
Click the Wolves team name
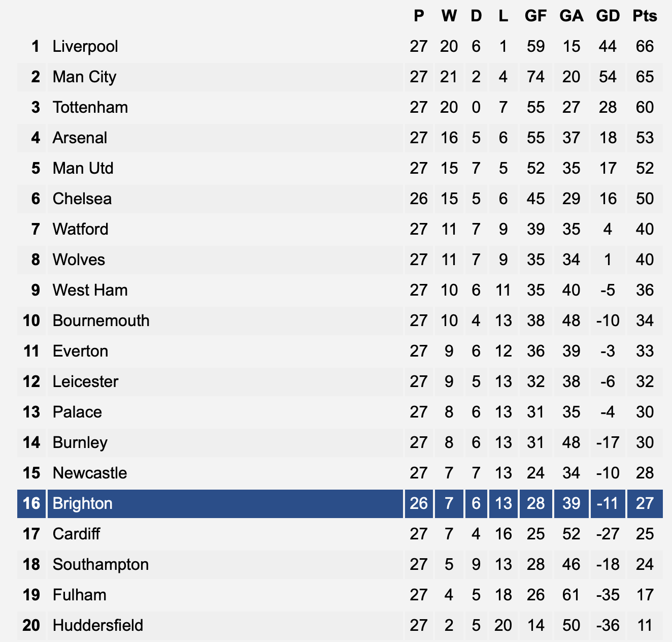[x=79, y=260]
